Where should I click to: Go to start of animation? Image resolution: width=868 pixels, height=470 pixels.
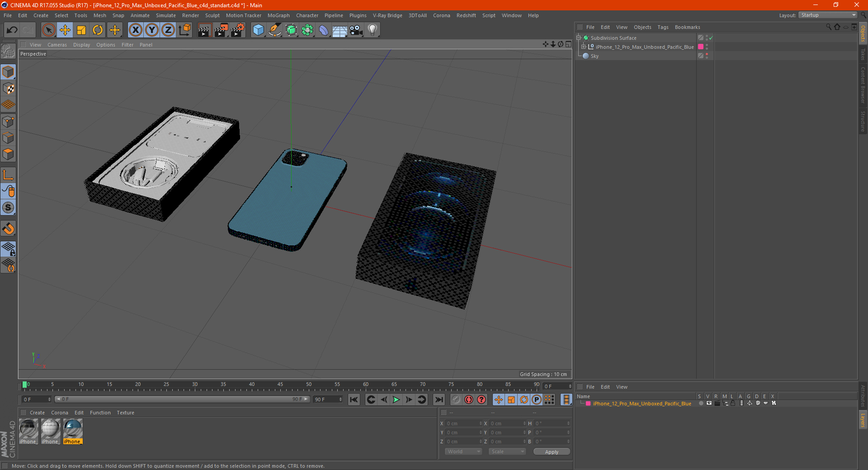click(354, 399)
